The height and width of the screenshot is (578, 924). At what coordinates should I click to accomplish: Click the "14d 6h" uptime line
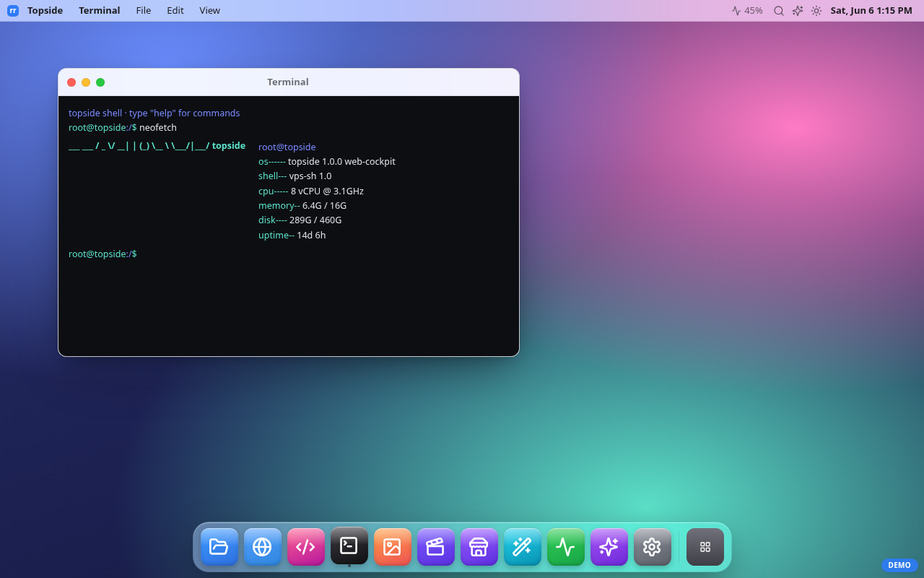coord(292,235)
